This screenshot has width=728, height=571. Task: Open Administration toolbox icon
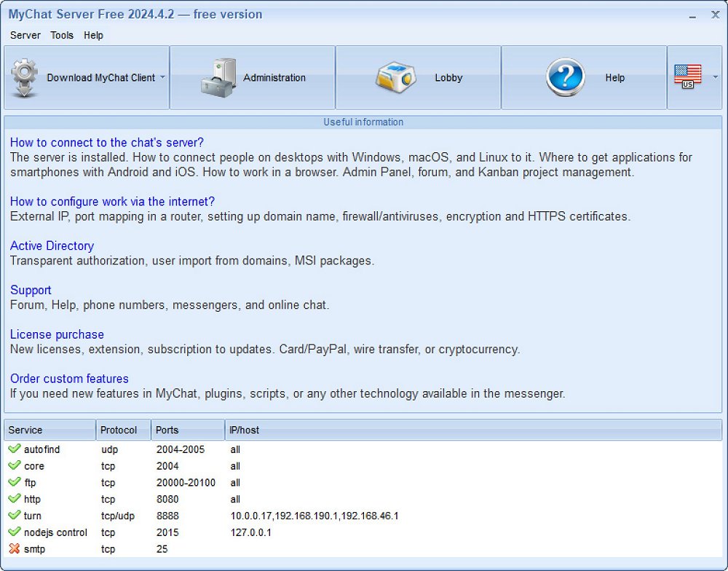point(218,78)
